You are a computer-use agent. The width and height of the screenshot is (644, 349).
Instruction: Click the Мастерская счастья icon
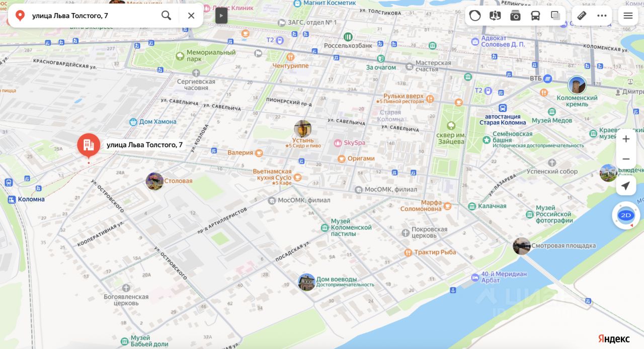point(410,66)
